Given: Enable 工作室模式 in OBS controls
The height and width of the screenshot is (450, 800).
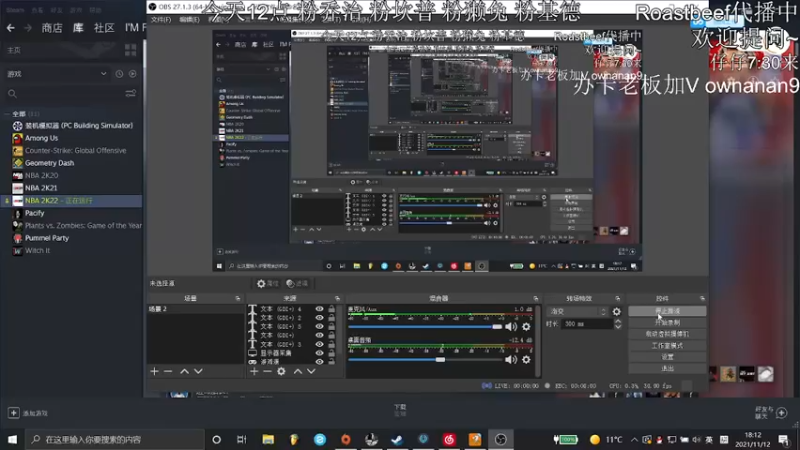Looking at the screenshot, I should point(667,345).
